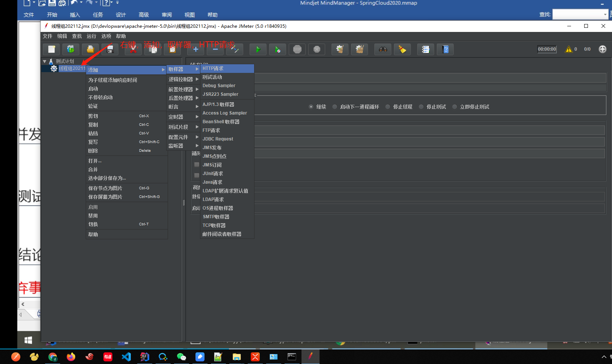Viewport: 612px width, 364px height.
Task: Choose JDBC Request sampler
Action: (x=227, y=139)
